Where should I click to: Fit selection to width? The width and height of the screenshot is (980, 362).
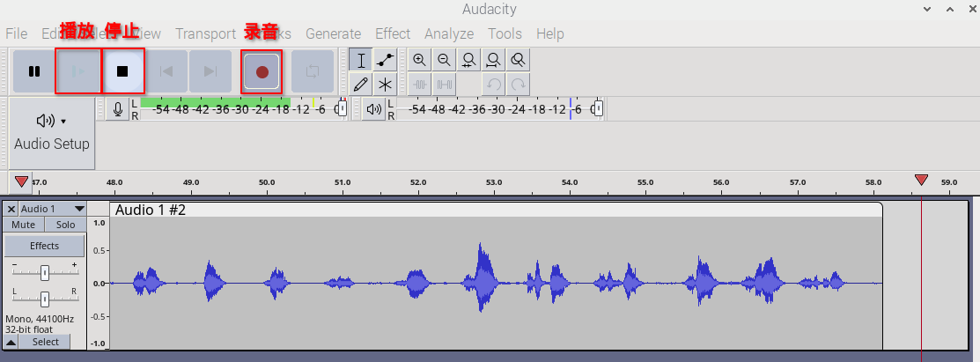click(x=468, y=60)
